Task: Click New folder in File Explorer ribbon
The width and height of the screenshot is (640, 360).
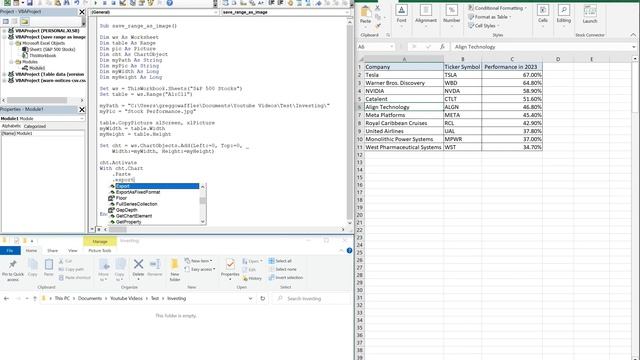Action: [175, 270]
